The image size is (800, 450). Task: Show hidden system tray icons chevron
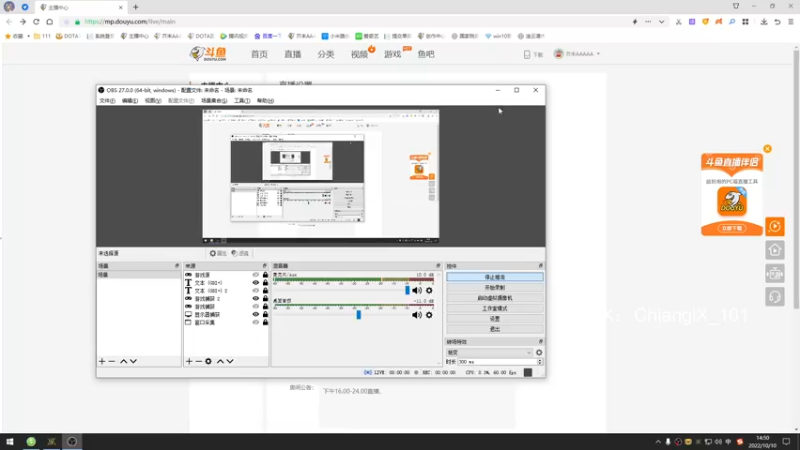tap(658, 442)
